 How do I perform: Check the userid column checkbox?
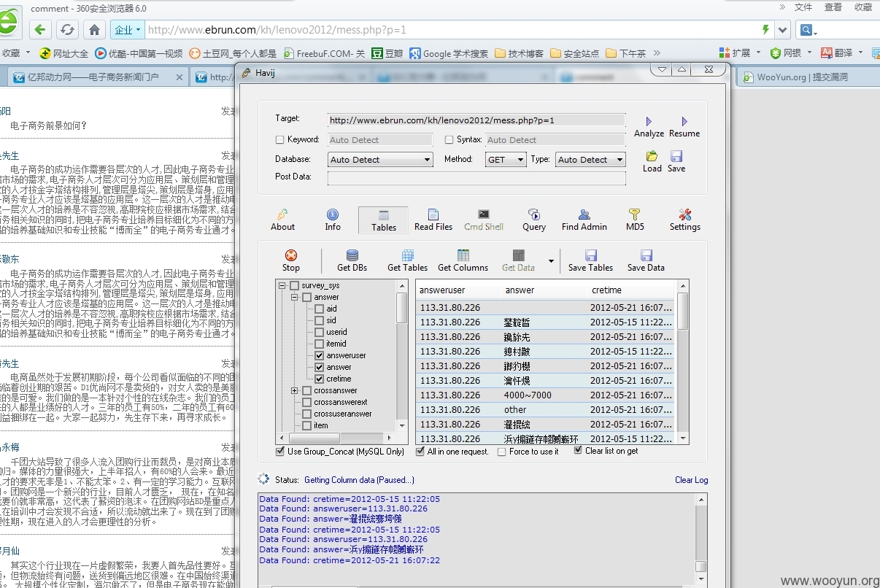coord(319,332)
